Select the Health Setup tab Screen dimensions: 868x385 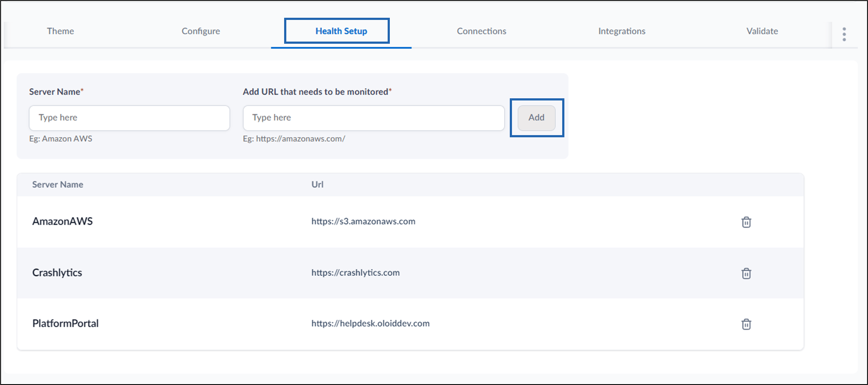(341, 31)
